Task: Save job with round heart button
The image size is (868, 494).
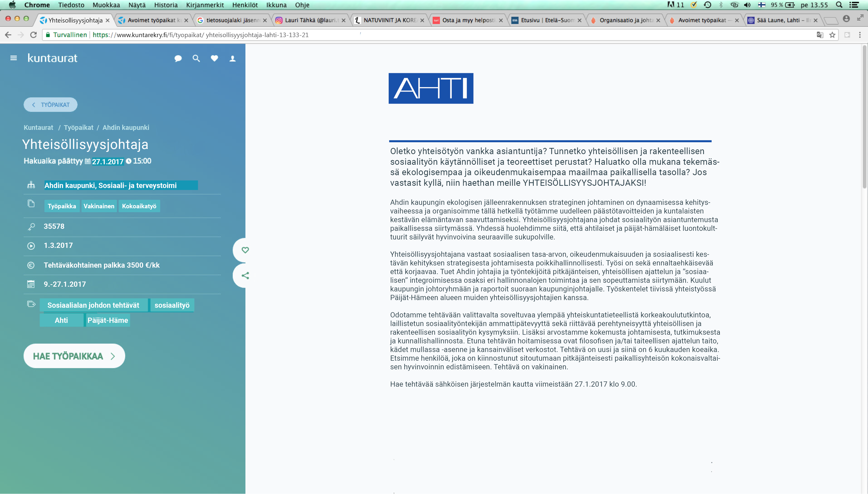Action: click(x=245, y=250)
